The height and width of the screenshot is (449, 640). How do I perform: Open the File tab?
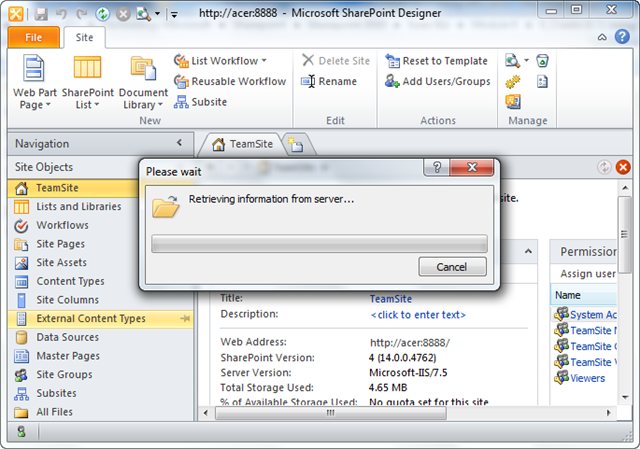pos(33,38)
